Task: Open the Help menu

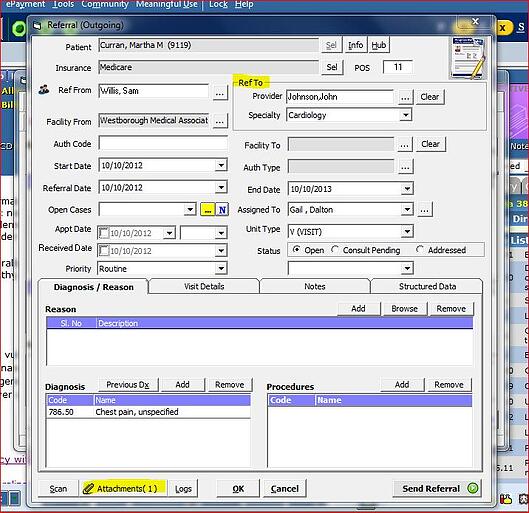Action: 244,4
